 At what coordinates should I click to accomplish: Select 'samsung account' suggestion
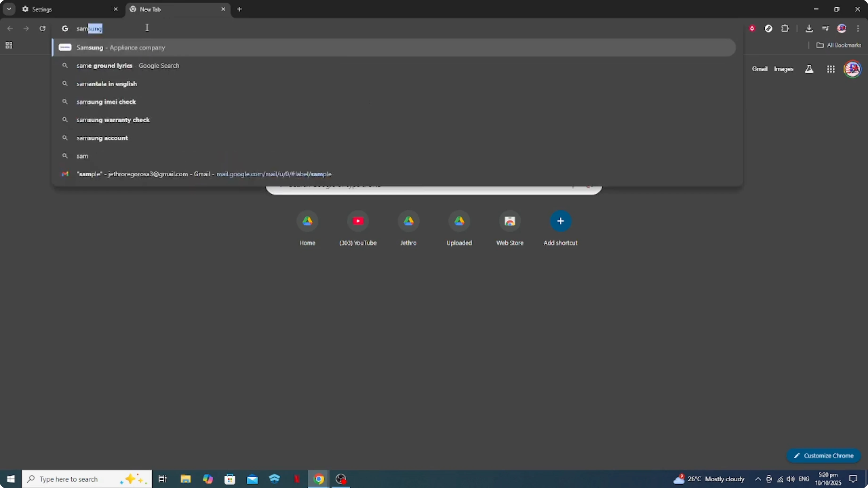pyautogui.click(x=394, y=138)
